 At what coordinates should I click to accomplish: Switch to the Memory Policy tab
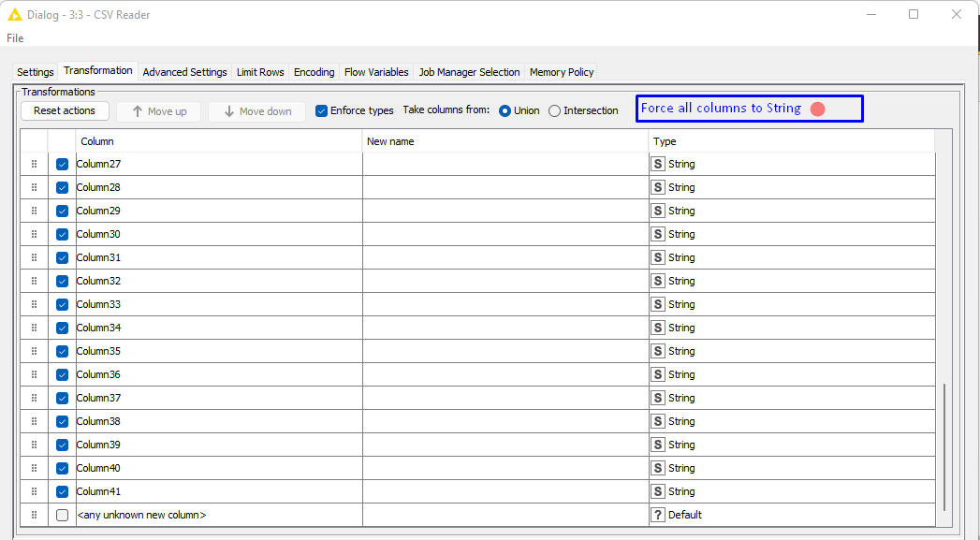pos(562,72)
